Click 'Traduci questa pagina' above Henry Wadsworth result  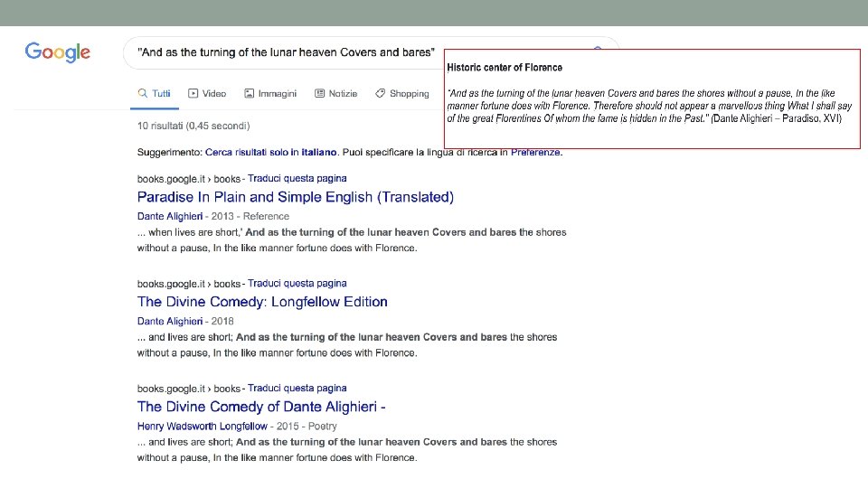click(x=297, y=389)
